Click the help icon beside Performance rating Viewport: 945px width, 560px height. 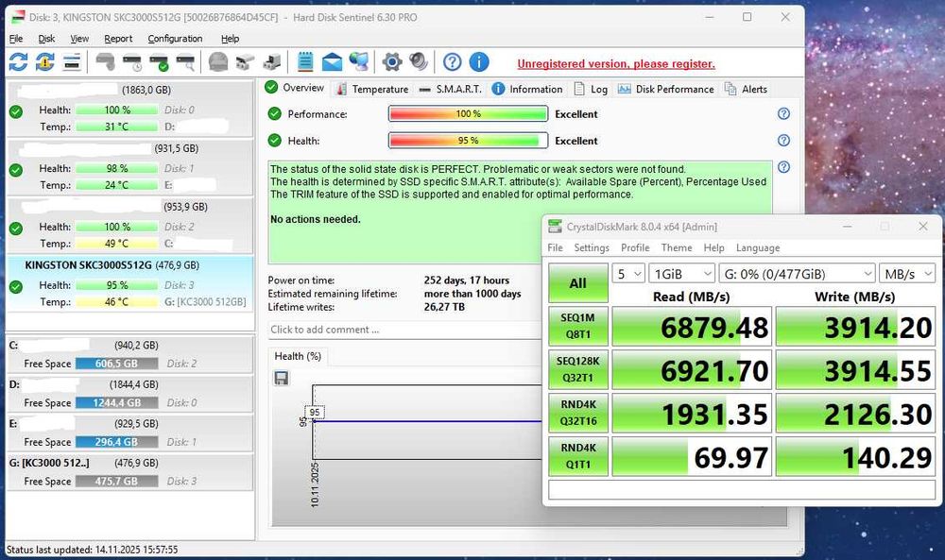[783, 114]
